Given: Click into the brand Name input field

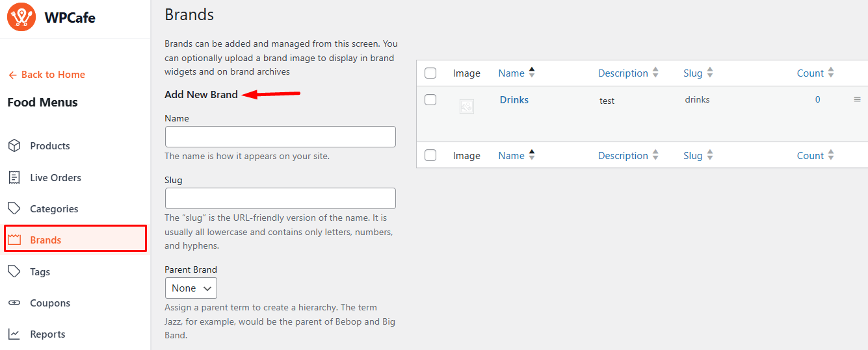Looking at the screenshot, I should (280, 137).
